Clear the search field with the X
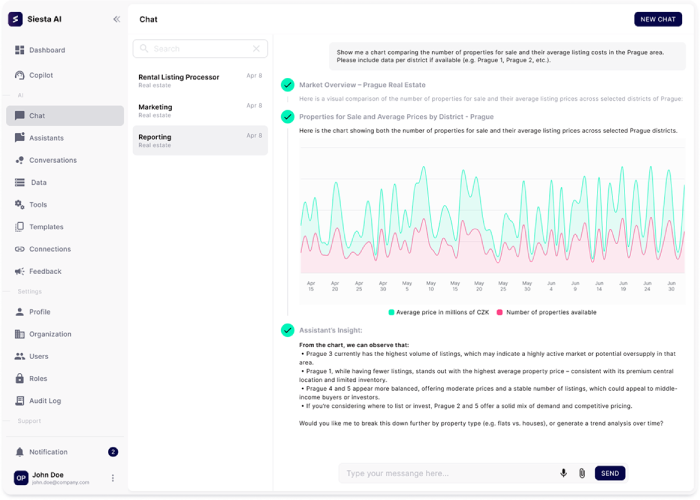This screenshot has width=700, height=500. point(256,48)
